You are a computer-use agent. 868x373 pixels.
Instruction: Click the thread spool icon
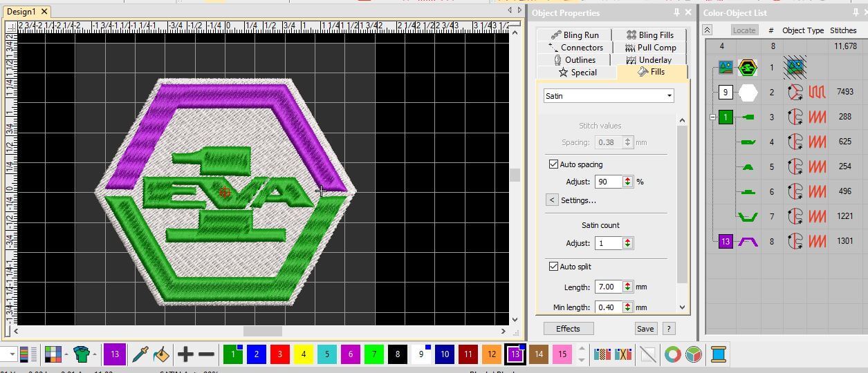tap(718, 354)
